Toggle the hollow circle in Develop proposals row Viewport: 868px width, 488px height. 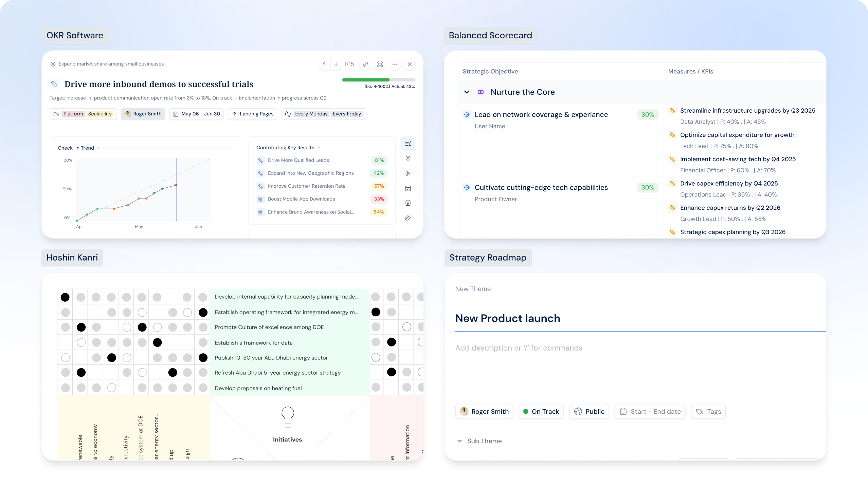(x=111, y=388)
